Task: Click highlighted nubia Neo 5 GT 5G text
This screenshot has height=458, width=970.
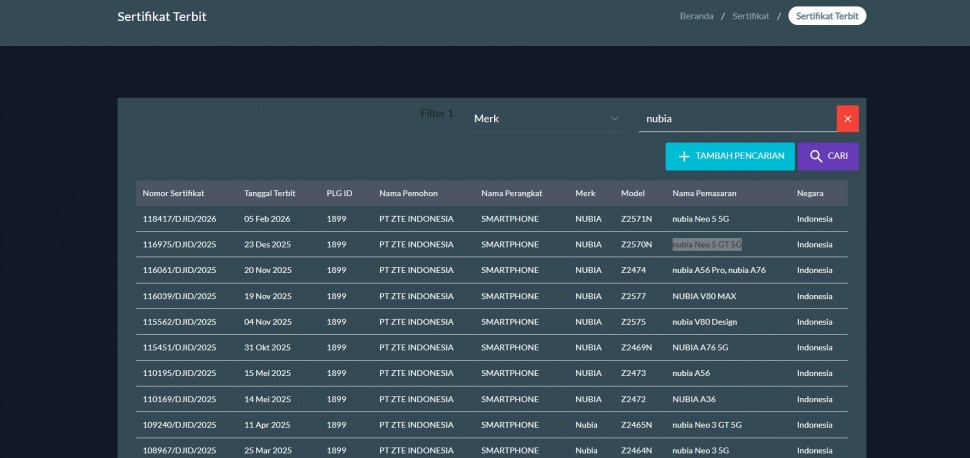Action: [707, 245]
